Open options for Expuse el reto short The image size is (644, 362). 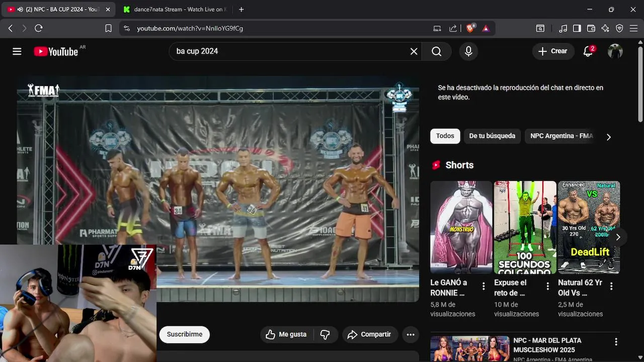pos(547,286)
